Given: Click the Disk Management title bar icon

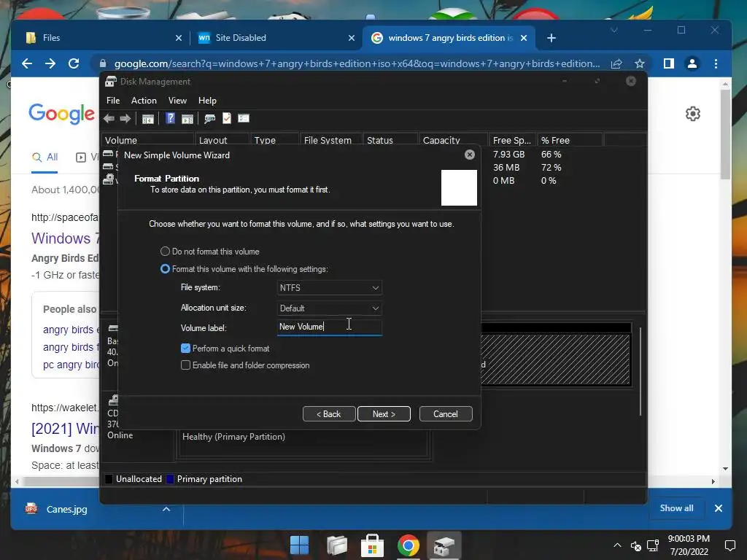Looking at the screenshot, I should (111, 82).
